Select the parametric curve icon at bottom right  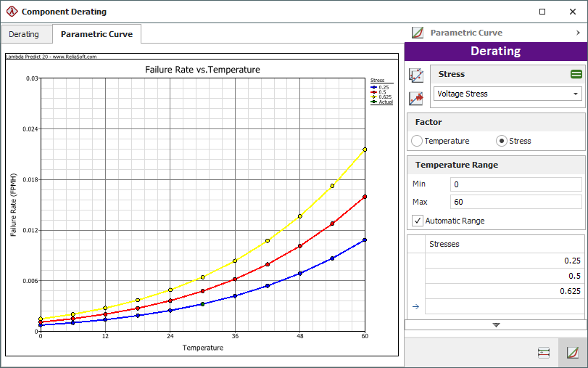coord(572,353)
